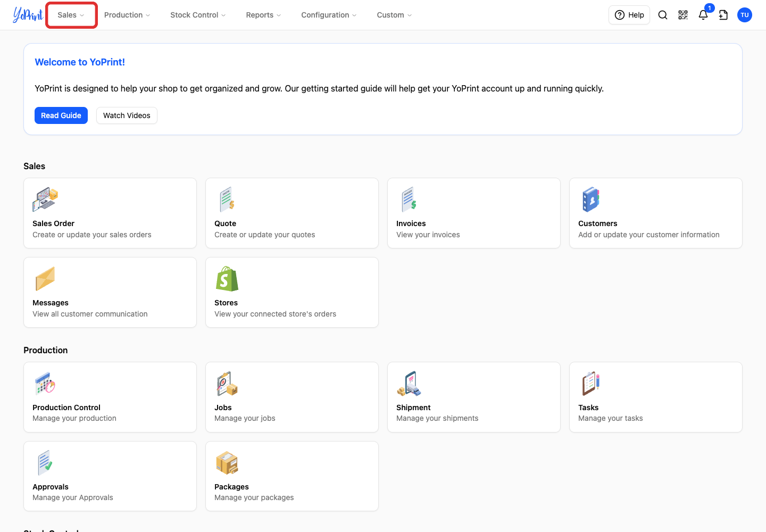View notifications bell icon
The image size is (766, 532).
(x=703, y=15)
